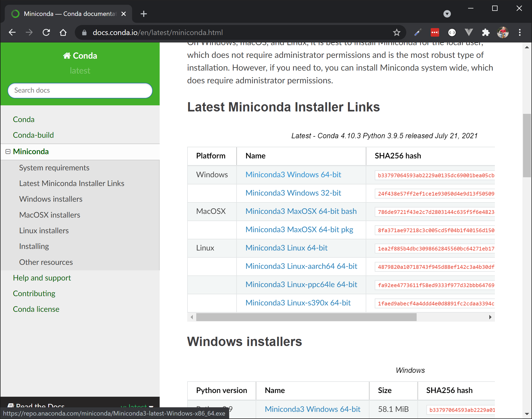Open a new browser tab
The width and height of the screenshot is (532, 419).
[143, 14]
